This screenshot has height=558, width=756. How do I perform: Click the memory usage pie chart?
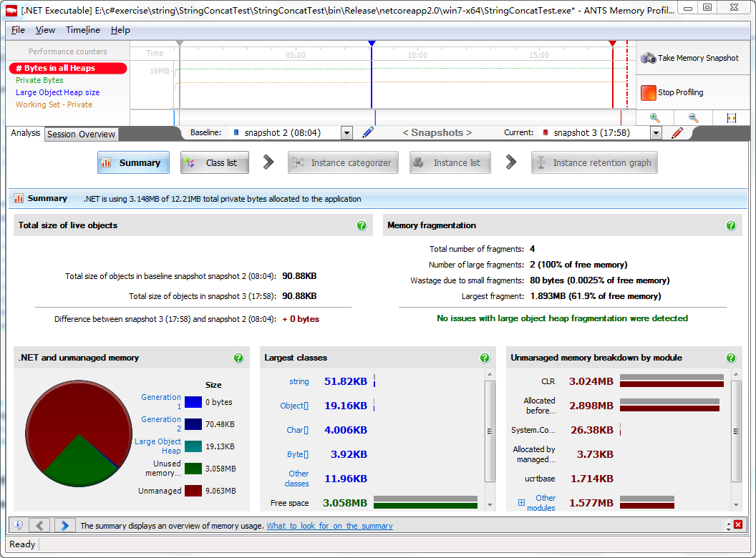pyautogui.click(x=79, y=434)
